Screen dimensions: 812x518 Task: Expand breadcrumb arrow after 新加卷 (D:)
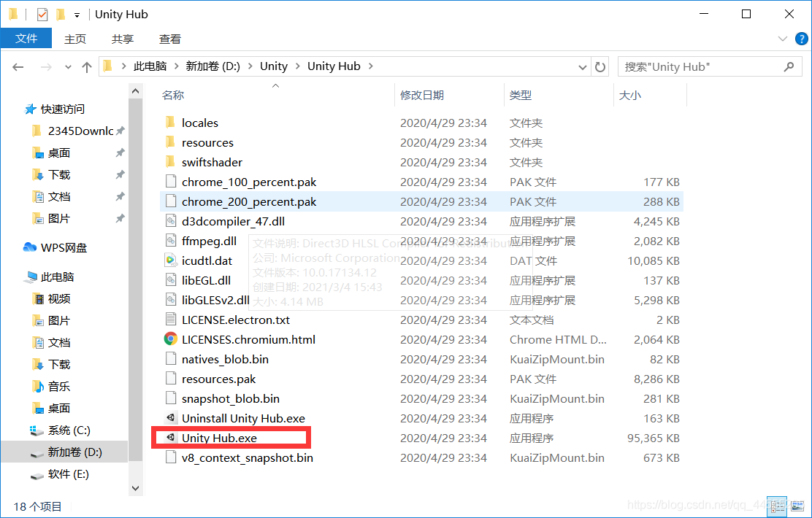point(250,66)
